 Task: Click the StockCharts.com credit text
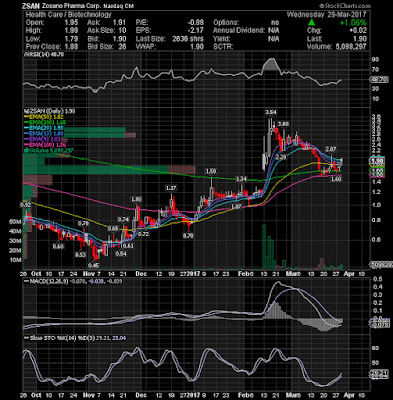(345, 6)
